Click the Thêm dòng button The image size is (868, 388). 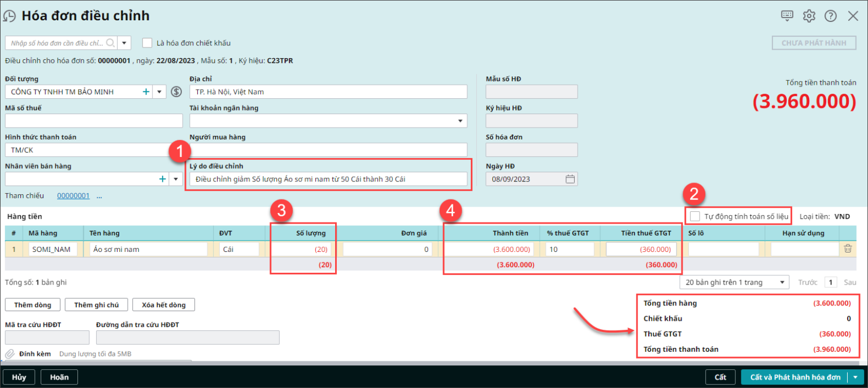(33, 305)
